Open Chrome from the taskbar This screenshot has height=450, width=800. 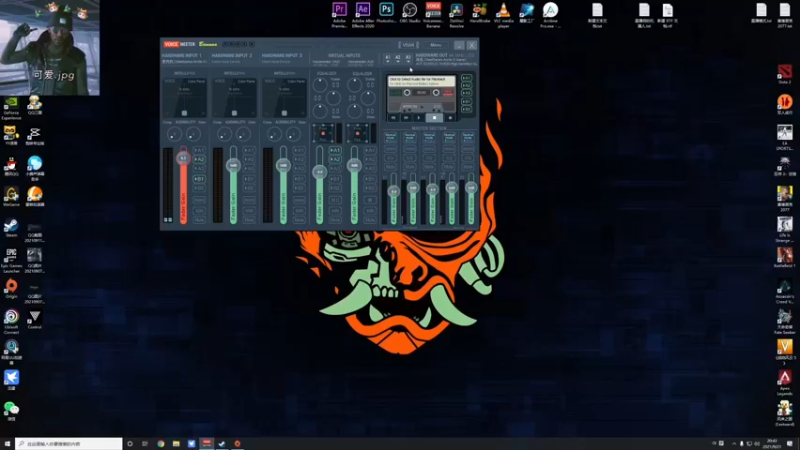(161, 444)
